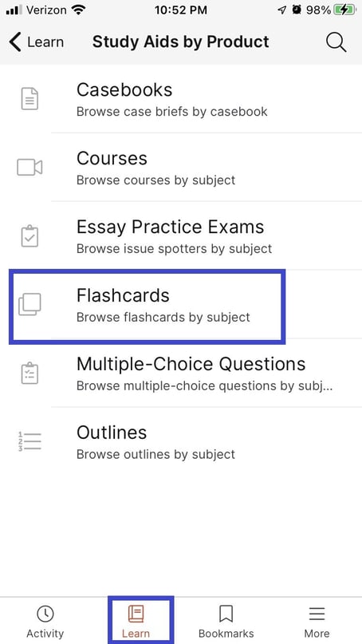Tap the Essay Practice Exams clipboard icon
This screenshot has width=362, height=644.
coord(30,235)
